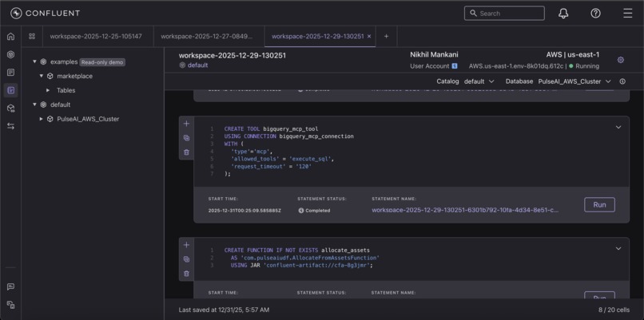644x320 pixels.
Task: Open Environments icon in the sidebar
Action: pos(10,54)
